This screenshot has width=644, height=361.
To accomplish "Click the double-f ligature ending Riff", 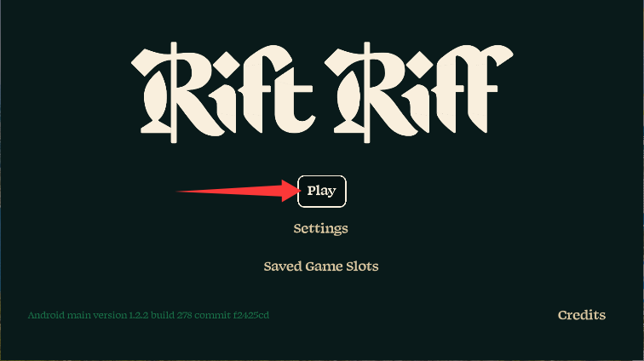I will click(472, 89).
